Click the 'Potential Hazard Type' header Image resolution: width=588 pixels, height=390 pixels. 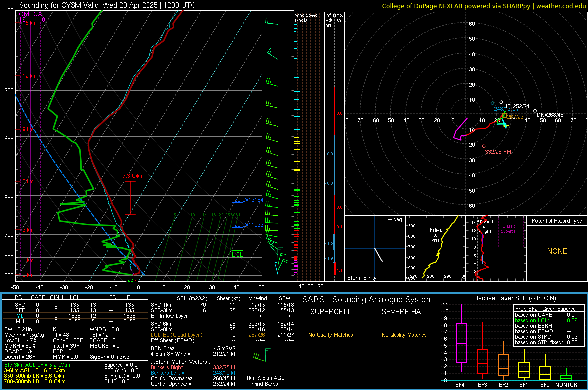click(x=557, y=221)
